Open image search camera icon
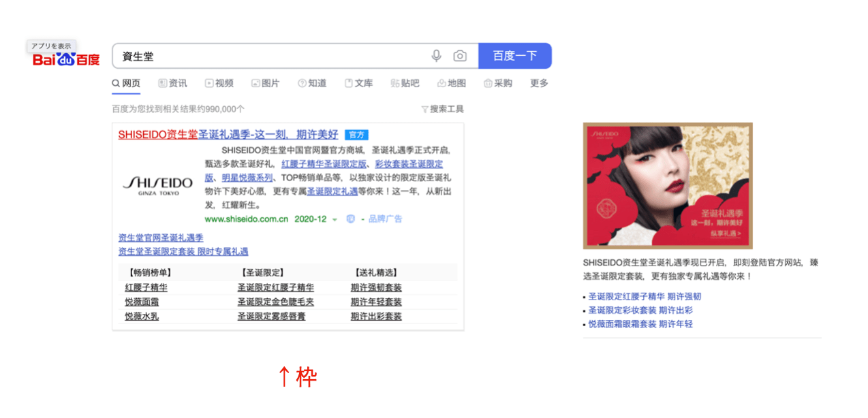Screen dimensions: 868x418 (x=461, y=56)
